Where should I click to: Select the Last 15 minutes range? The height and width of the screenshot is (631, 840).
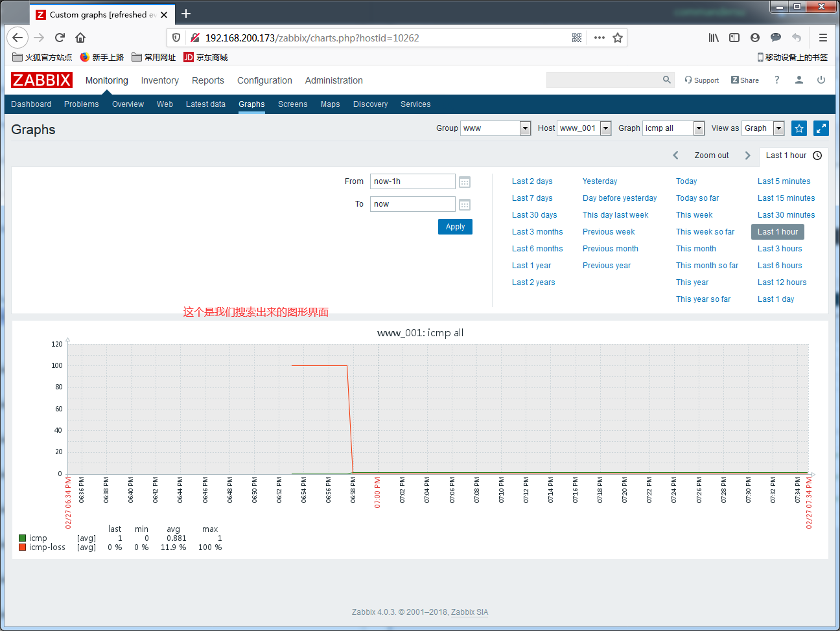[786, 198]
